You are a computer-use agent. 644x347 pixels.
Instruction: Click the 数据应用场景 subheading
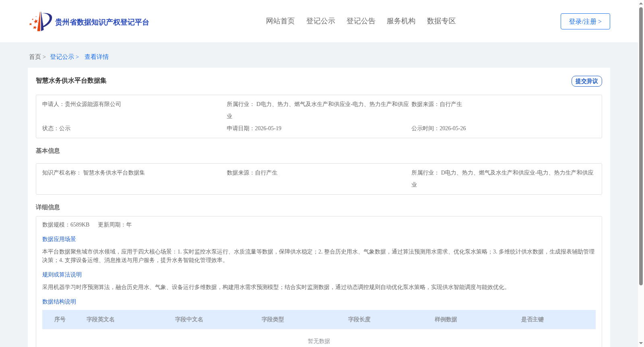[x=59, y=239]
